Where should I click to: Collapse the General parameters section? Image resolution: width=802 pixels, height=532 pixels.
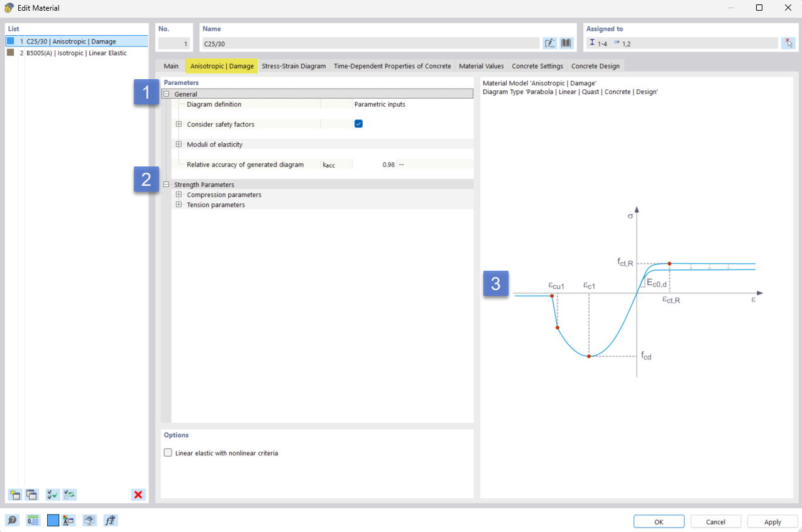click(x=165, y=94)
